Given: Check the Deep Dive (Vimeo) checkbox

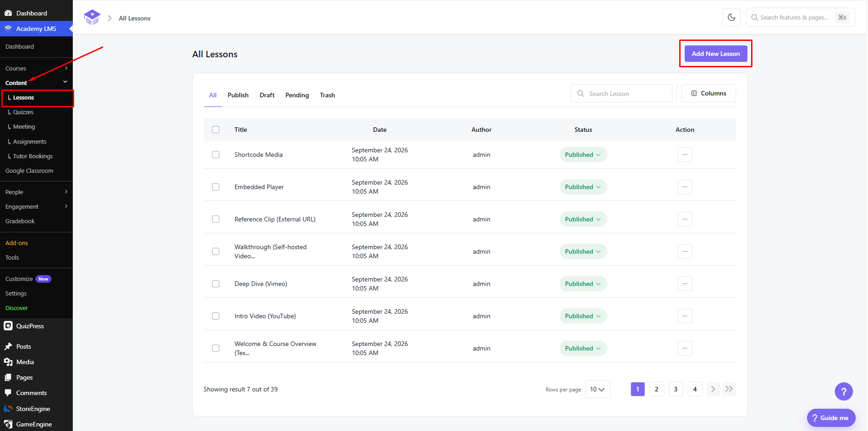Looking at the screenshot, I should pos(216,284).
